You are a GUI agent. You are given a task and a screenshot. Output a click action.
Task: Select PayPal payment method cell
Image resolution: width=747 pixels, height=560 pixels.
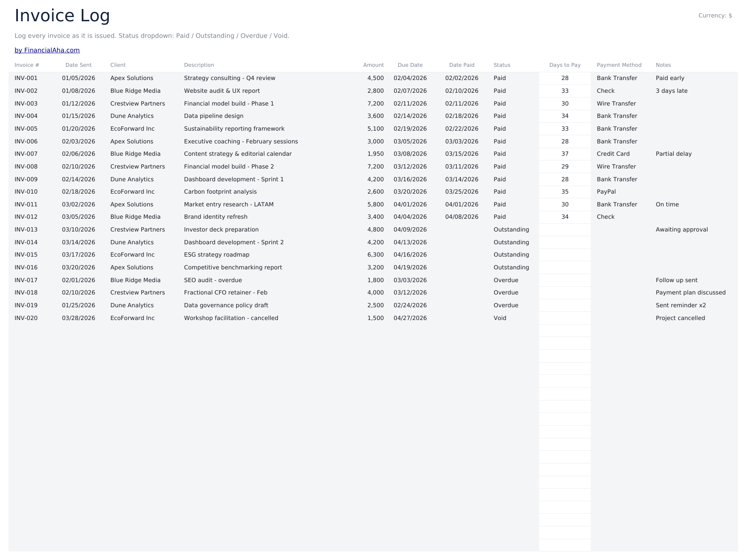[606, 192]
